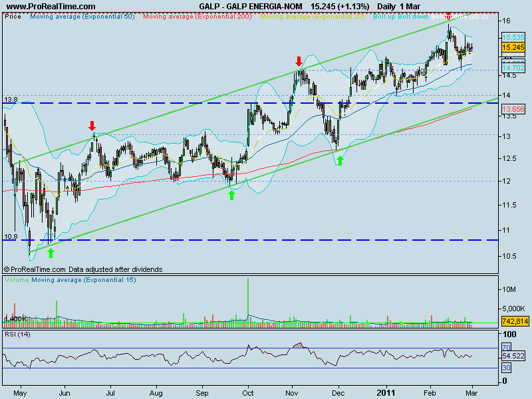
Task: Select the yellow 742,814 volume tag
Action: coord(515,321)
